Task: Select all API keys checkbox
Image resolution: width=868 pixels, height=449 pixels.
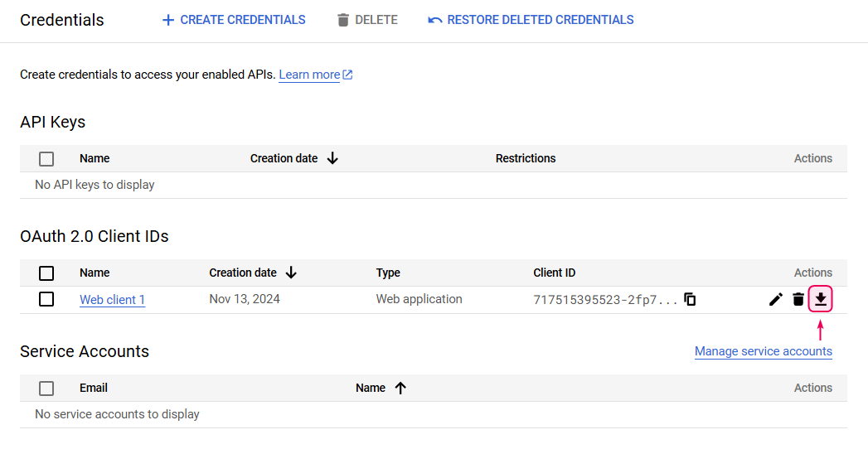Action: [x=46, y=158]
